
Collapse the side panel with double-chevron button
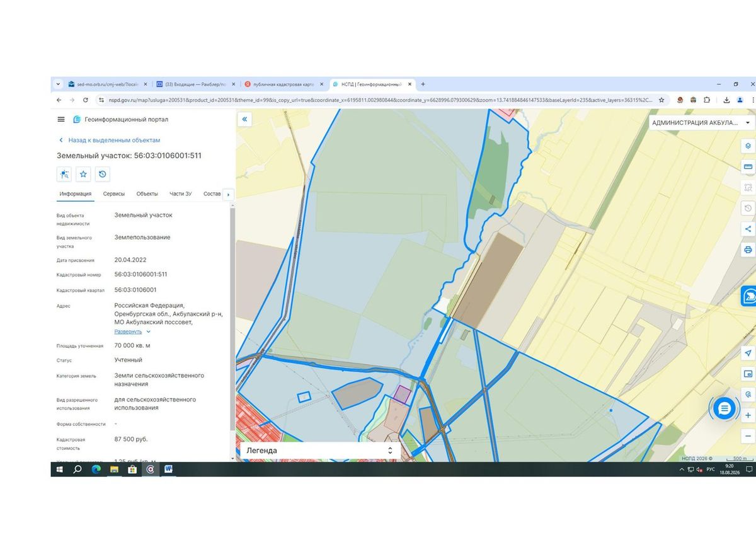tap(245, 119)
